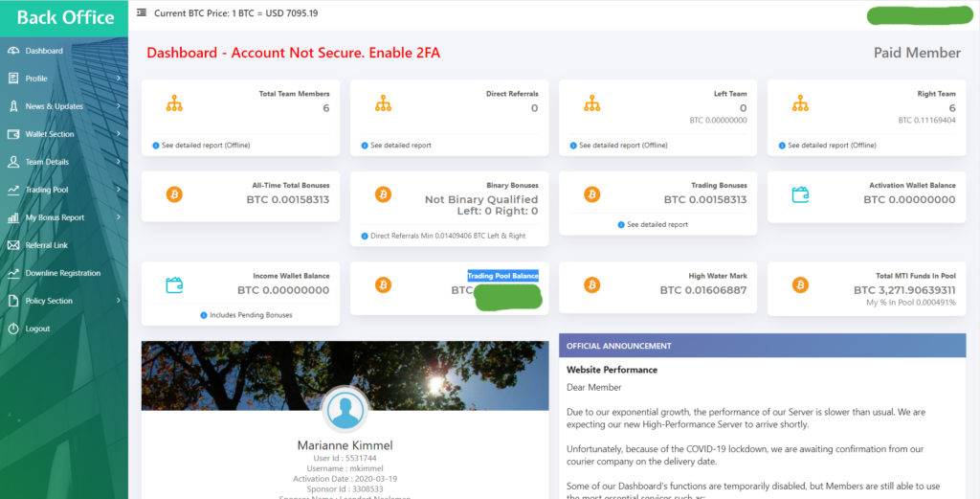Click the Sponsor Id 3308533 text
Image resolution: width=980 pixels, height=499 pixels.
pos(345,488)
